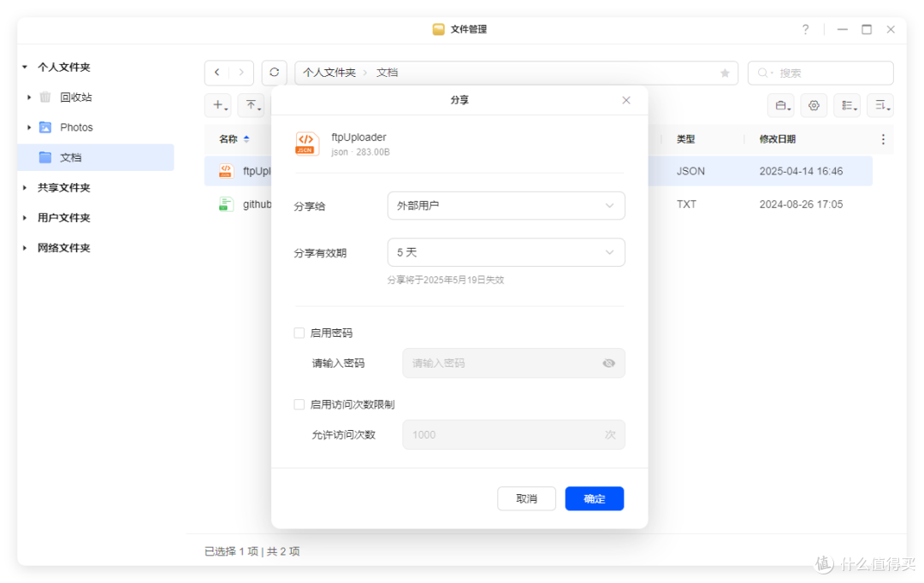Click date 2024-08-26 17:05

click(x=801, y=204)
